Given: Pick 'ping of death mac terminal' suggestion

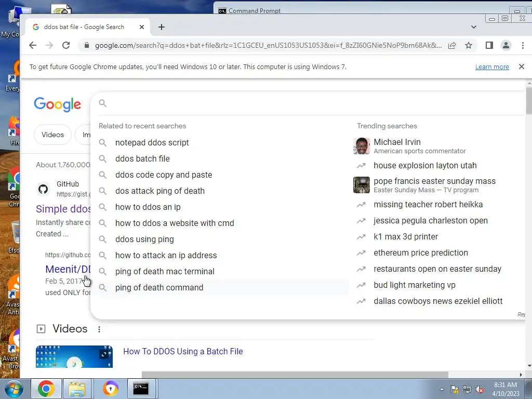Looking at the screenshot, I should (x=165, y=271).
